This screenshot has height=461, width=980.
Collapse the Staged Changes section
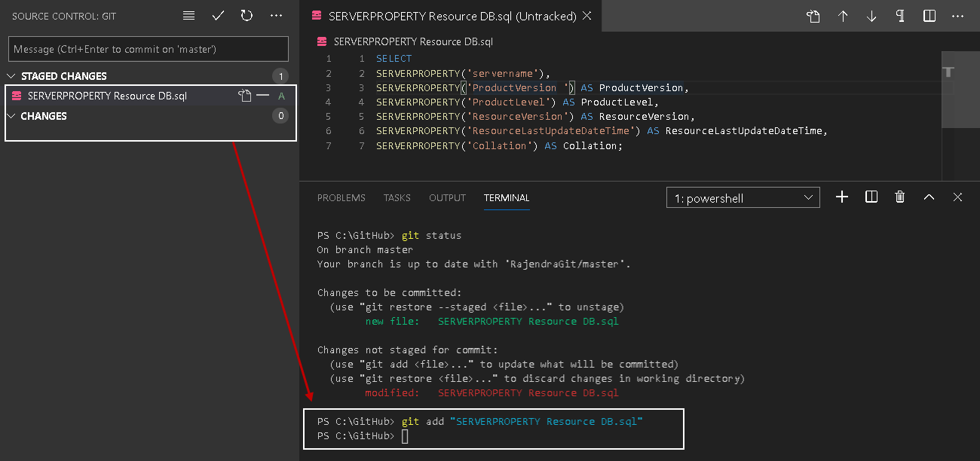click(11, 76)
